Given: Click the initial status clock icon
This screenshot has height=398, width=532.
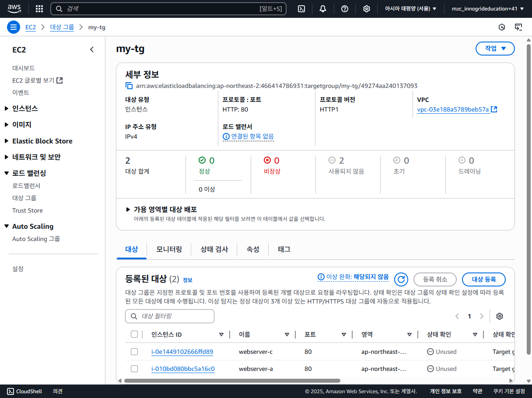Looking at the screenshot, I should 397,161.
